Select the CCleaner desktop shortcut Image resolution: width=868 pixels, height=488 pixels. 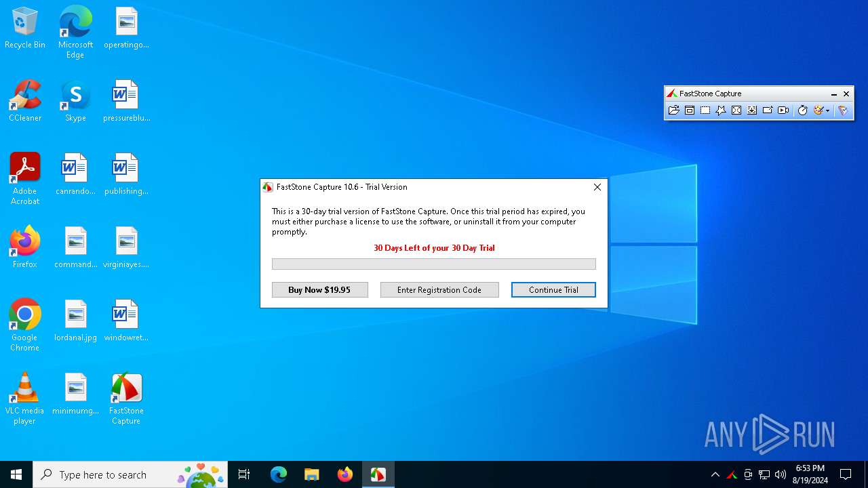(25, 101)
